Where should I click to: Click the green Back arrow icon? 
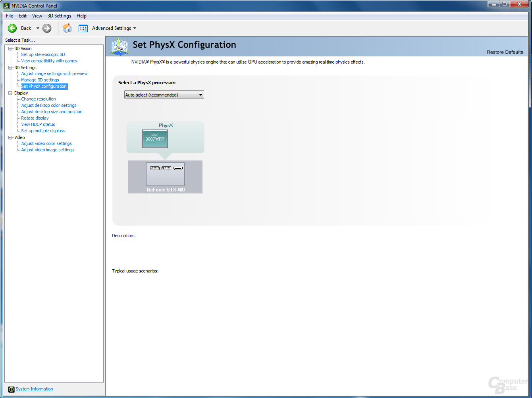tap(12, 28)
